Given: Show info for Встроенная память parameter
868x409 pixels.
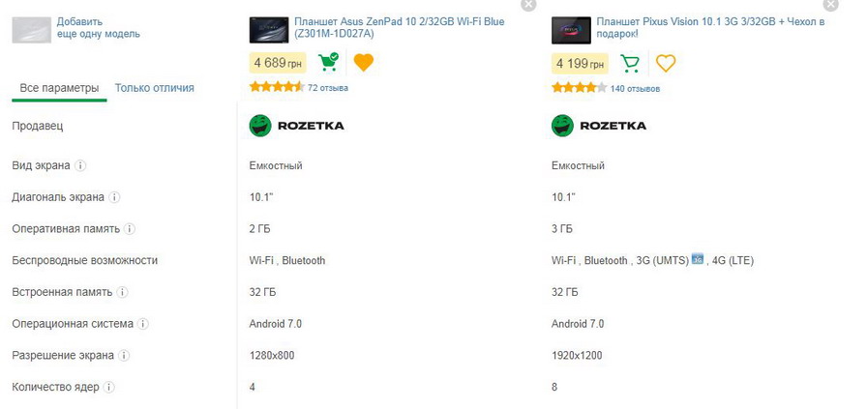Looking at the screenshot, I should [x=123, y=292].
